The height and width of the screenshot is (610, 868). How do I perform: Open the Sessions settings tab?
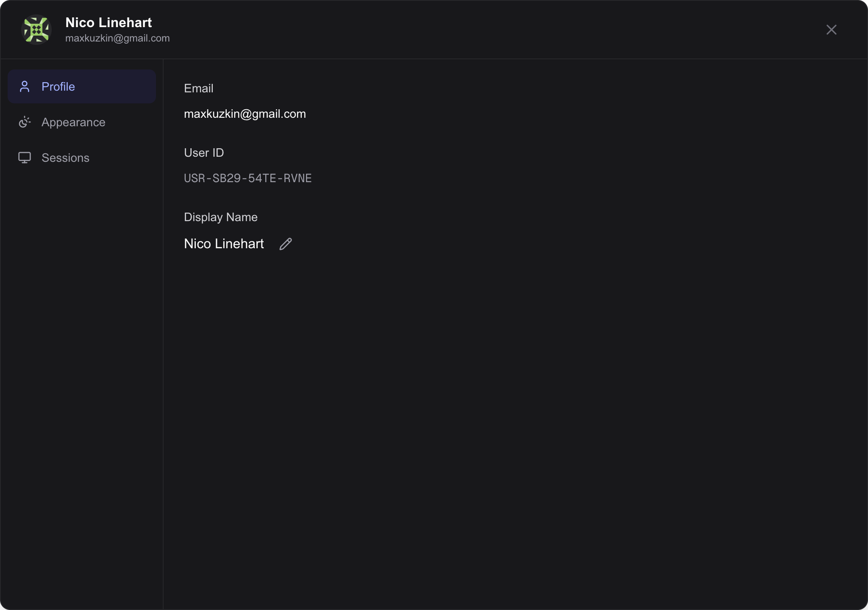(65, 158)
